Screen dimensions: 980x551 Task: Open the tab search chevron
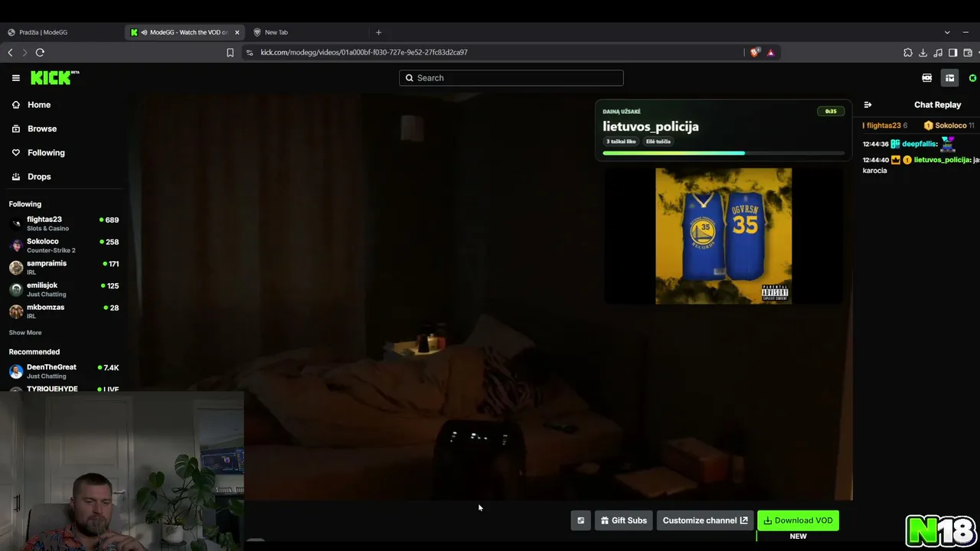click(947, 32)
